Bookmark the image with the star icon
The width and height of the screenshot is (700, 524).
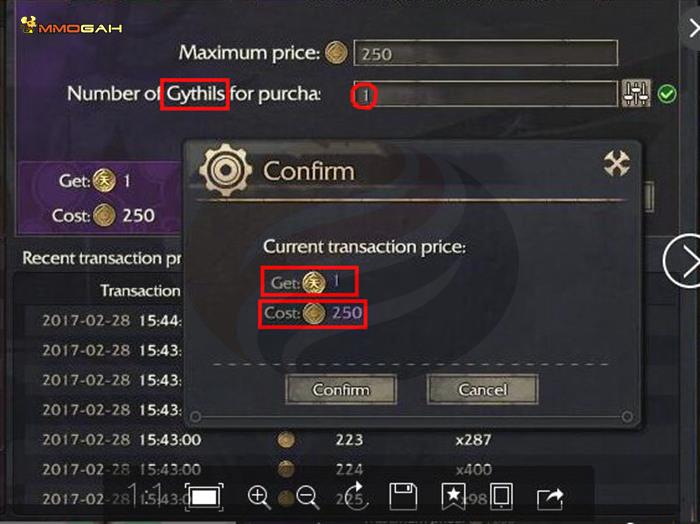454,497
